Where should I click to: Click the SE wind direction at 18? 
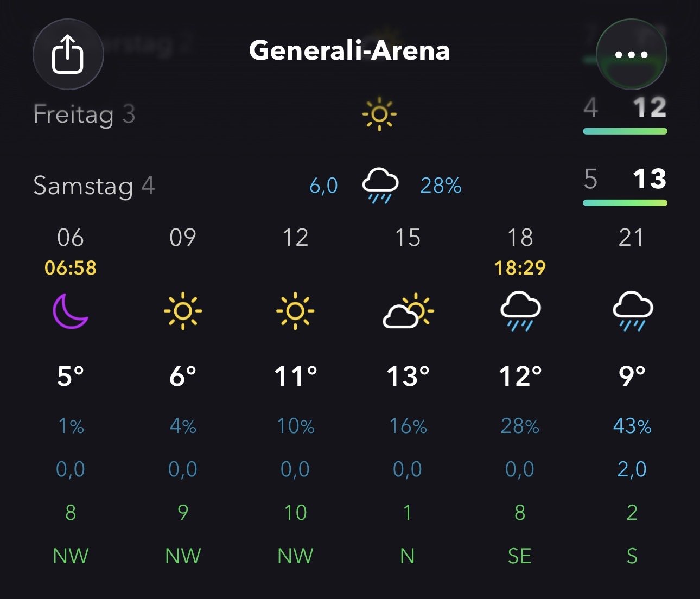(x=519, y=556)
